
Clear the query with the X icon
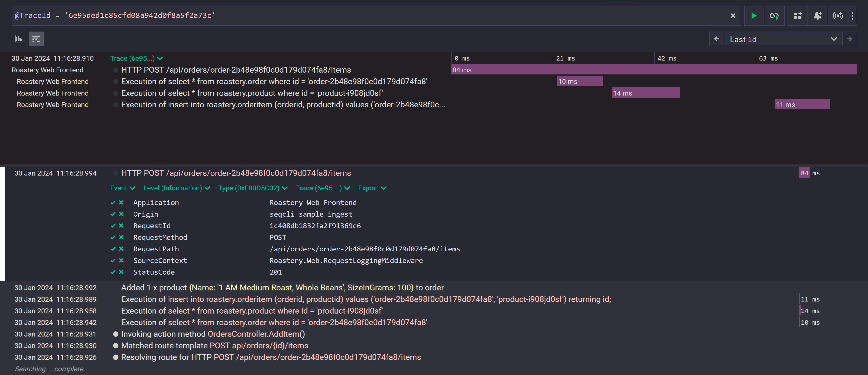[x=733, y=16]
